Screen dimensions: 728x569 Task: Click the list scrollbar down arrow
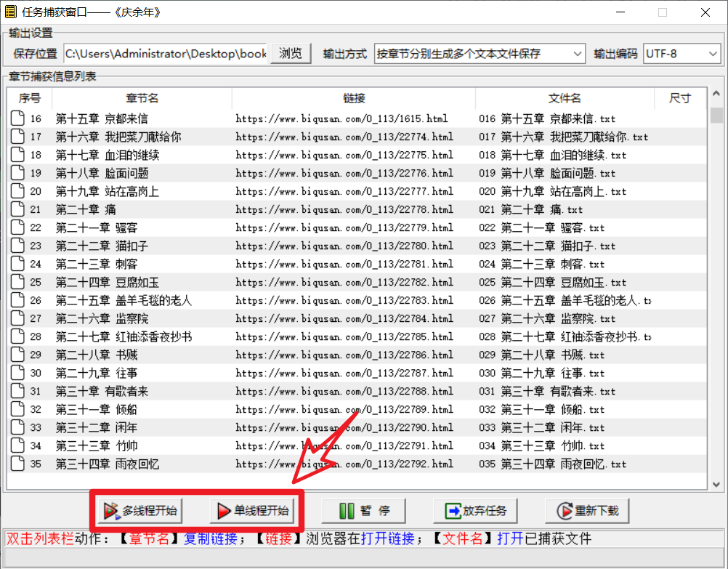tap(716, 484)
